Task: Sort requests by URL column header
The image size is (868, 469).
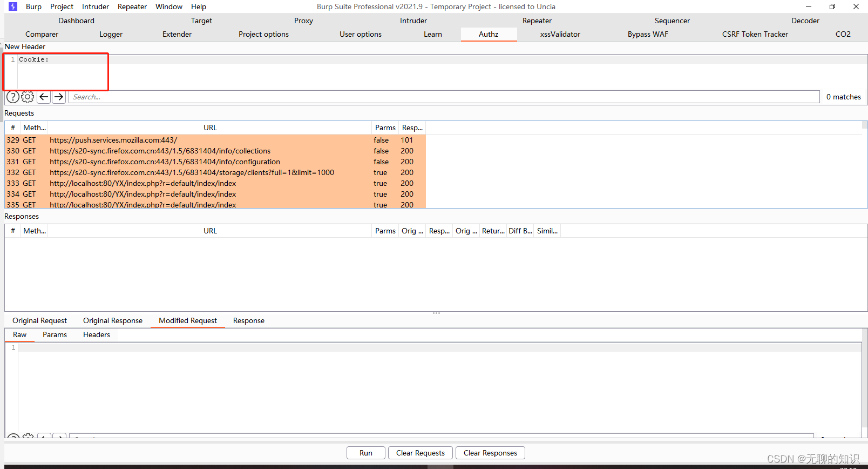Action: [210, 128]
